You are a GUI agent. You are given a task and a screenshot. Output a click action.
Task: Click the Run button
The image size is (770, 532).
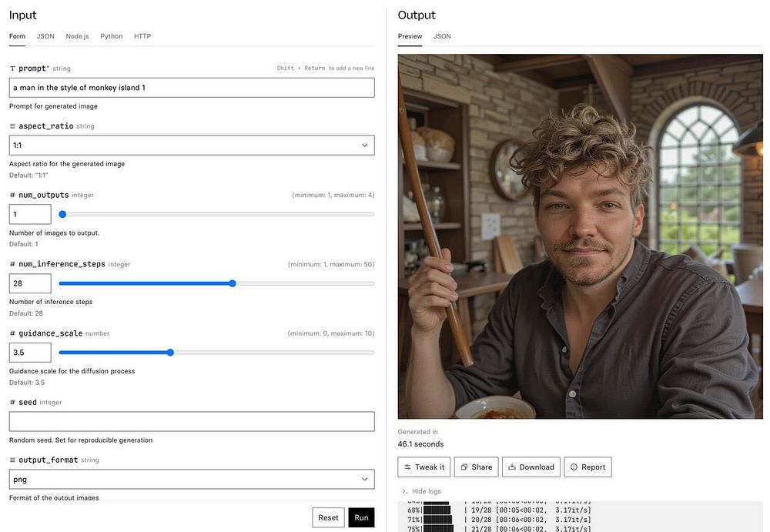(361, 517)
